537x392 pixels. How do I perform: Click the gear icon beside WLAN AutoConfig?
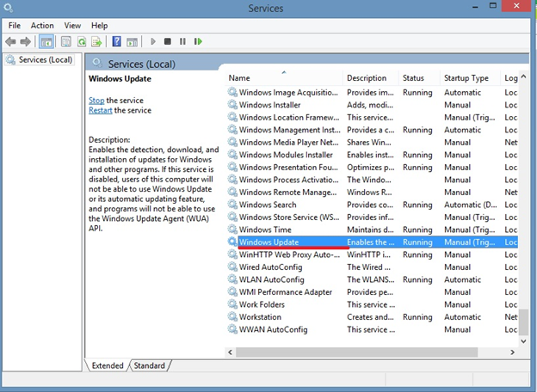[232, 279]
